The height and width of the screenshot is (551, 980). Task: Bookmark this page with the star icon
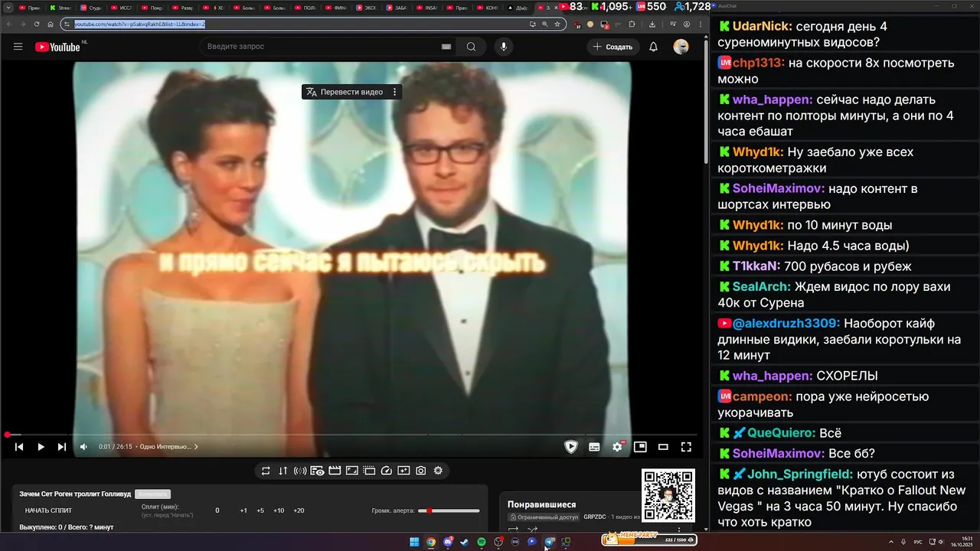point(557,24)
